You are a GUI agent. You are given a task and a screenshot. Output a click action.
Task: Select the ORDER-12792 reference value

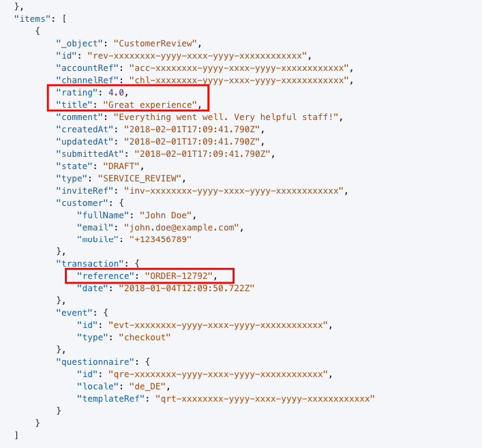tap(179, 275)
